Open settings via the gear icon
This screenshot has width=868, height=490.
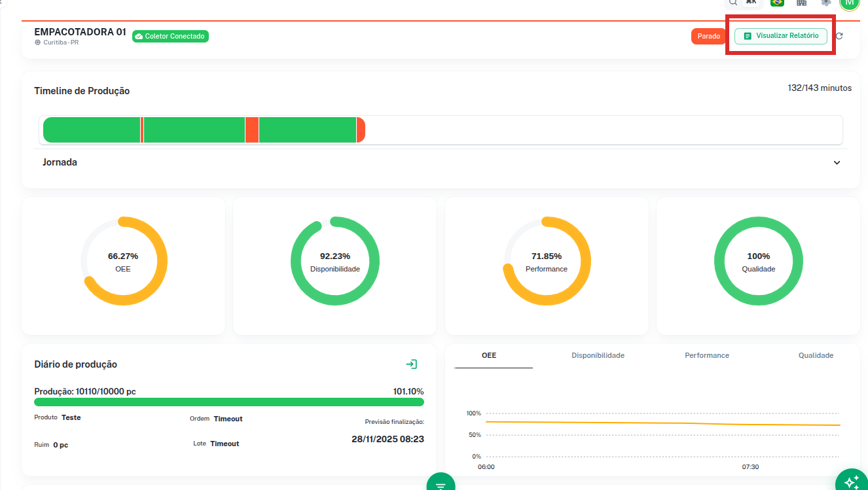pyautogui.click(x=826, y=3)
